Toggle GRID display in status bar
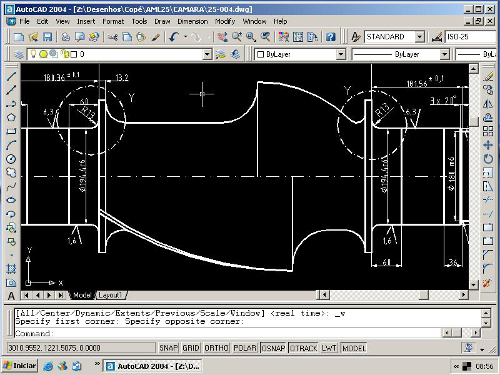500x375 pixels. coord(191,348)
